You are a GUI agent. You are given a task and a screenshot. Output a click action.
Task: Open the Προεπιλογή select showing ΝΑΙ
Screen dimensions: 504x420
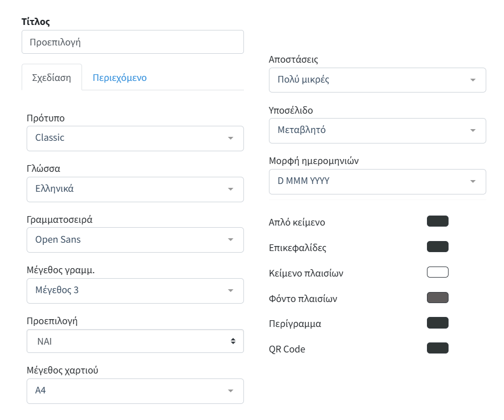(x=135, y=341)
